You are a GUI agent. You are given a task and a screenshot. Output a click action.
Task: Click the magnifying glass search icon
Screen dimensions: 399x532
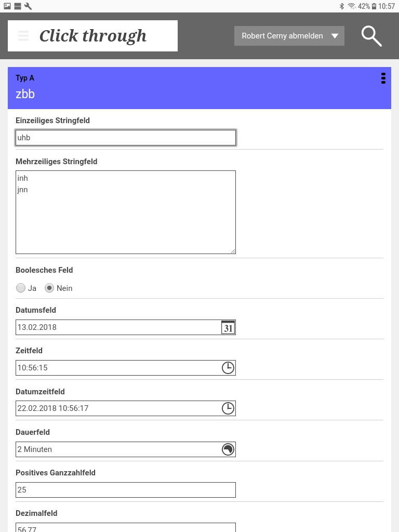371,36
